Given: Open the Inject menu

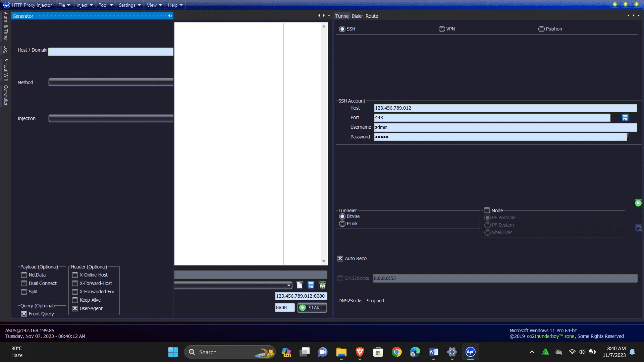Looking at the screenshot, I should click(84, 5).
